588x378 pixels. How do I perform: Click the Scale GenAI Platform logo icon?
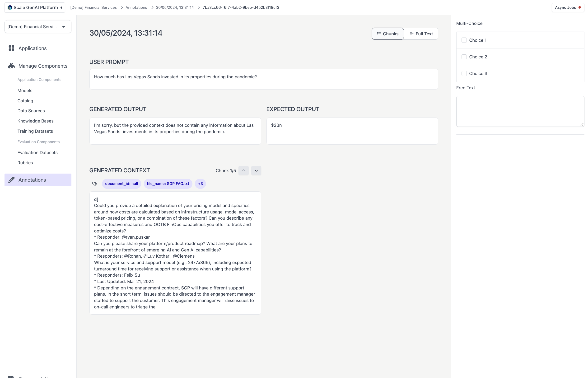click(x=10, y=7)
